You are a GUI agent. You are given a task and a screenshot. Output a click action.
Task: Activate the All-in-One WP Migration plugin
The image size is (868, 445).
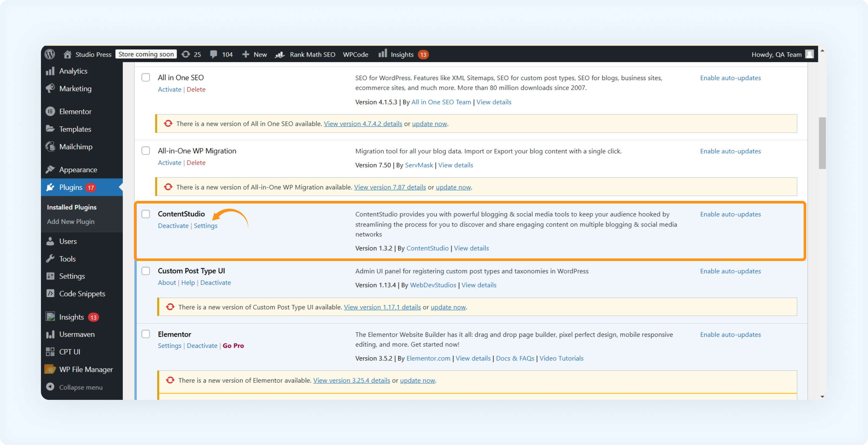pos(170,163)
